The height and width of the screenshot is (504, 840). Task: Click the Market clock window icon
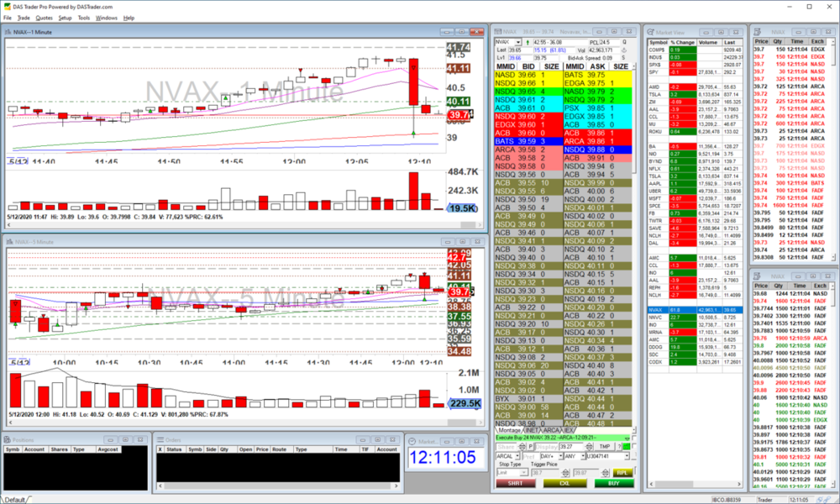point(412,441)
